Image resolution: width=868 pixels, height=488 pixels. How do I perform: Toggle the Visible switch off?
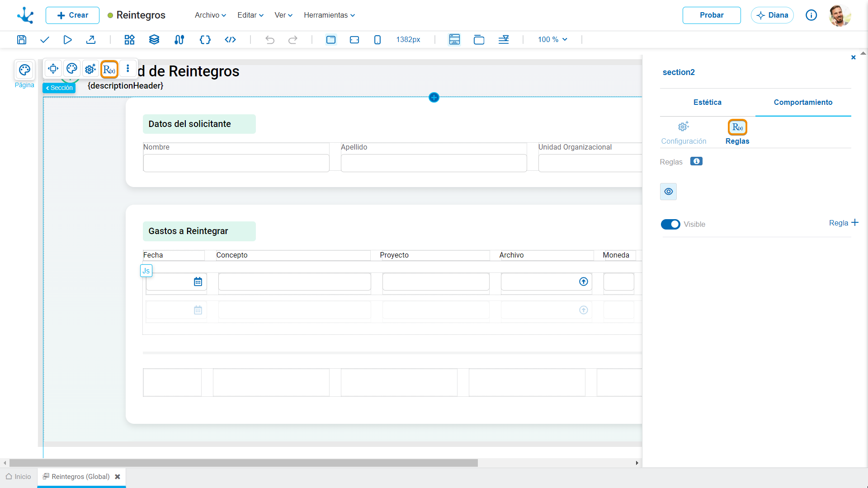click(670, 225)
